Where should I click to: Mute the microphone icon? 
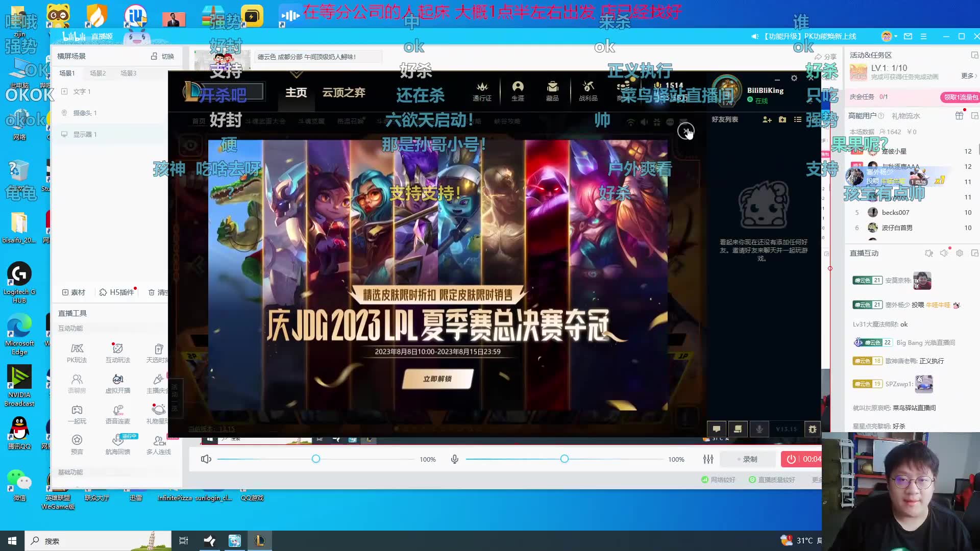[x=454, y=459]
